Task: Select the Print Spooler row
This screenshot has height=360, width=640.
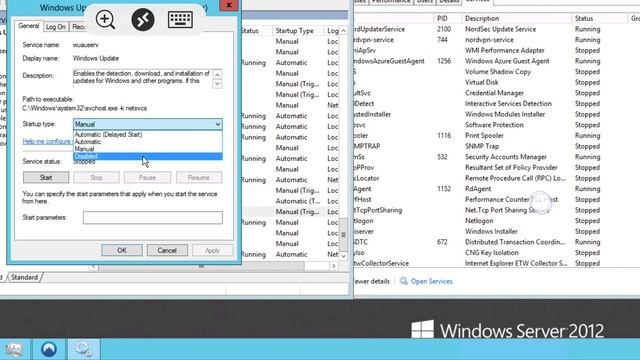Action: (x=496, y=136)
